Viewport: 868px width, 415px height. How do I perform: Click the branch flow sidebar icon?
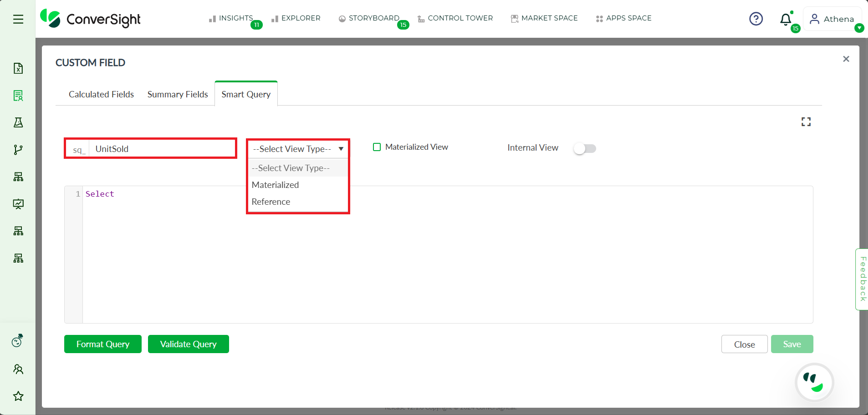point(18,150)
